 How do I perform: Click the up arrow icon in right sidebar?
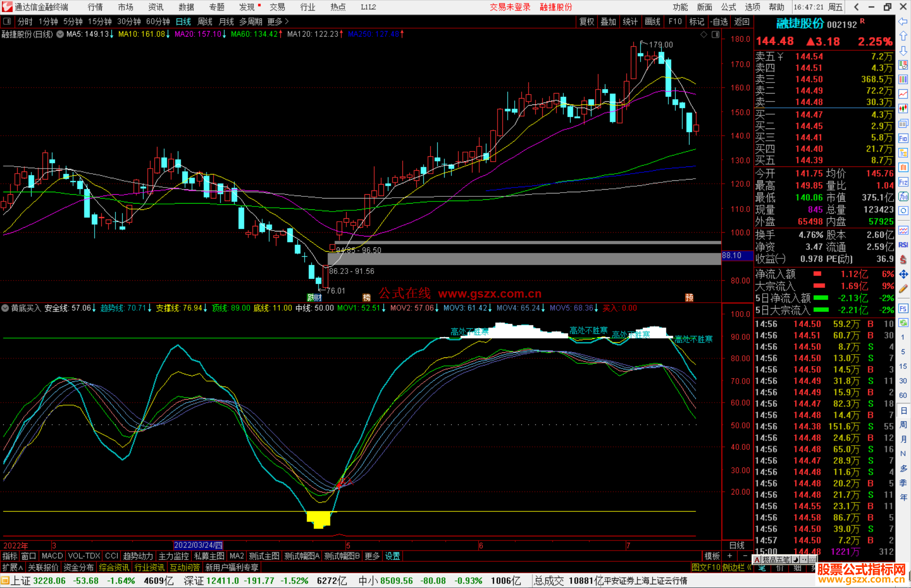click(x=903, y=36)
